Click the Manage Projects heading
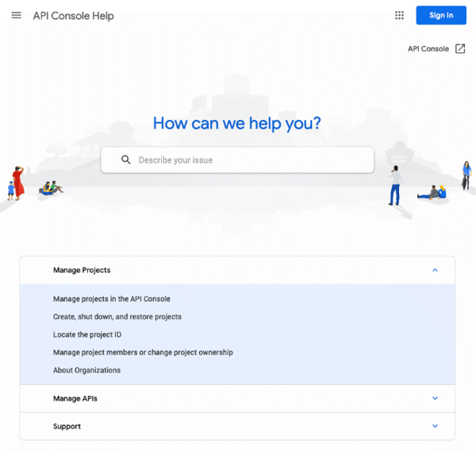 pyautogui.click(x=82, y=271)
